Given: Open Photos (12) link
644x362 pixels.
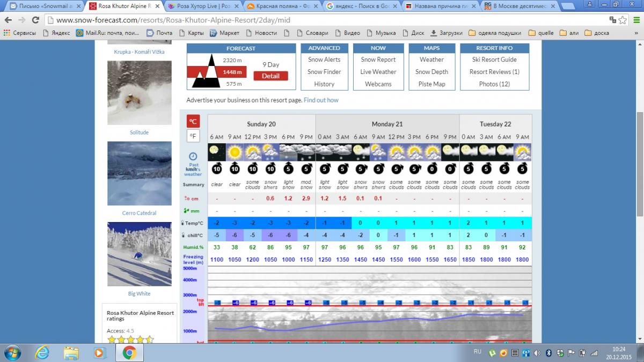Looking at the screenshot, I should (494, 84).
